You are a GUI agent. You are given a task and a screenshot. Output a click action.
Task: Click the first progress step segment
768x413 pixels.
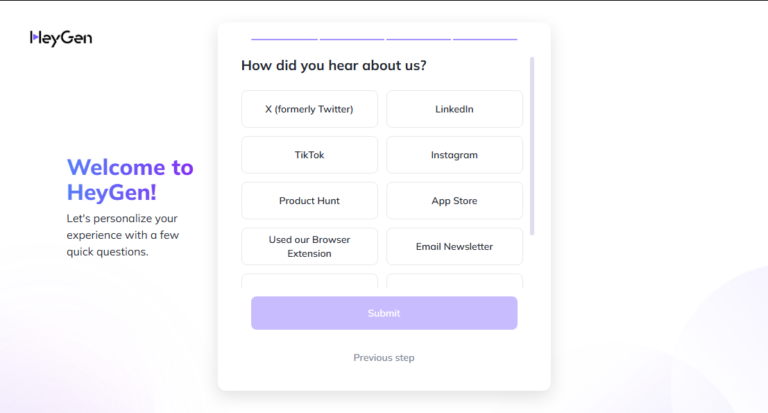tap(284, 39)
